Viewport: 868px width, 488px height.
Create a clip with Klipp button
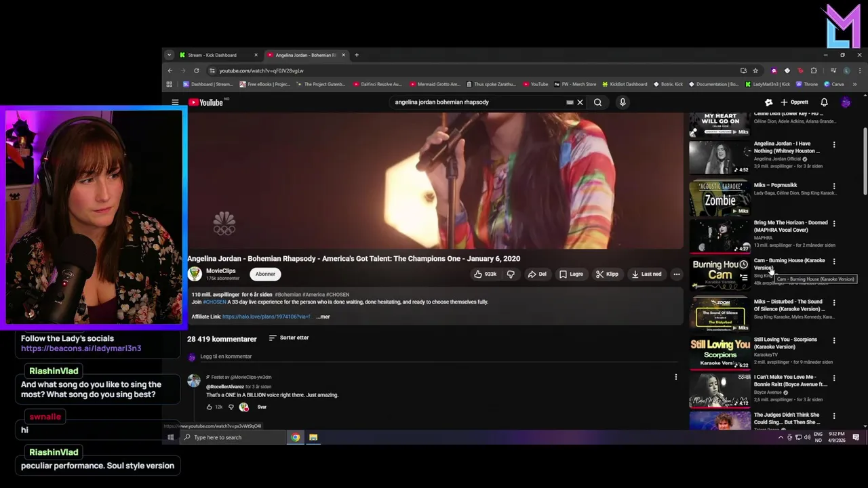click(607, 274)
